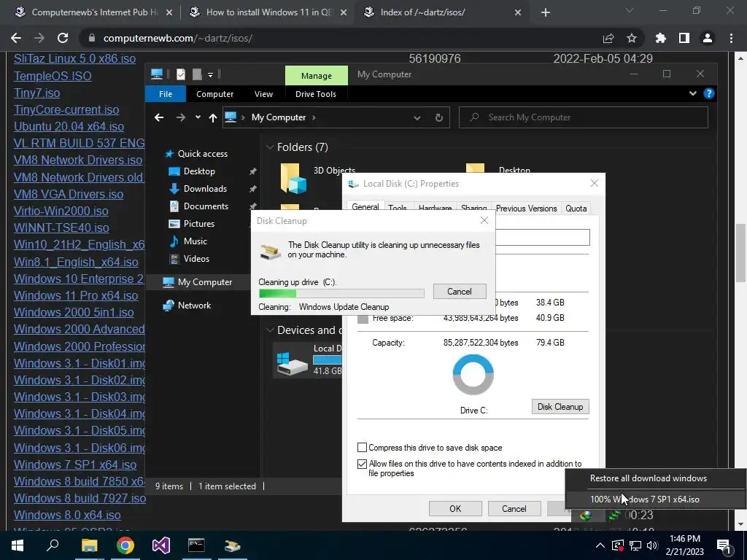The height and width of the screenshot is (560, 747).
Task: Refresh the My Computer view
Action: (438, 117)
